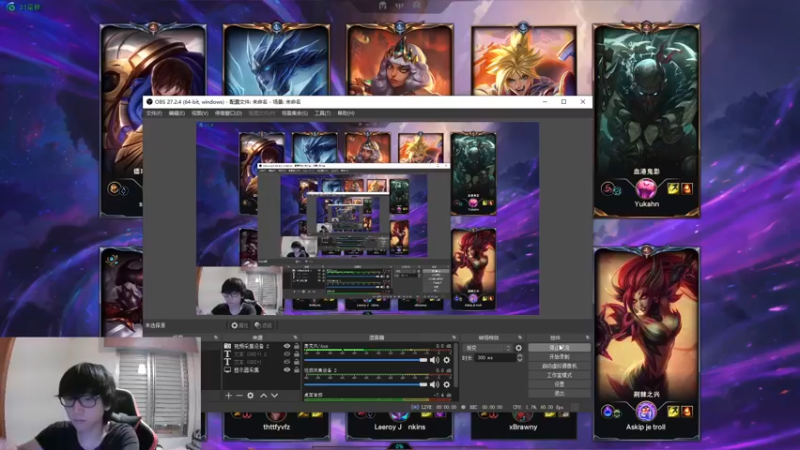The image size is (800, 450).
Task: Open the 工具(T) menu in OBS
Action: pyautogui.click(x=322, y=113)
